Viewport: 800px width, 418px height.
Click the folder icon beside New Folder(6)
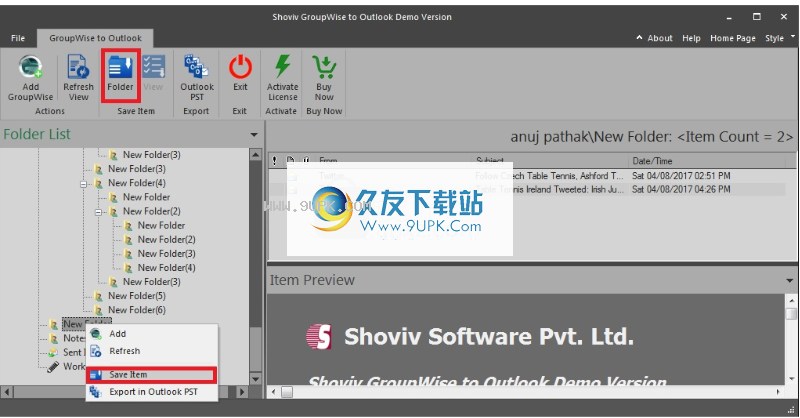(98, 310)
